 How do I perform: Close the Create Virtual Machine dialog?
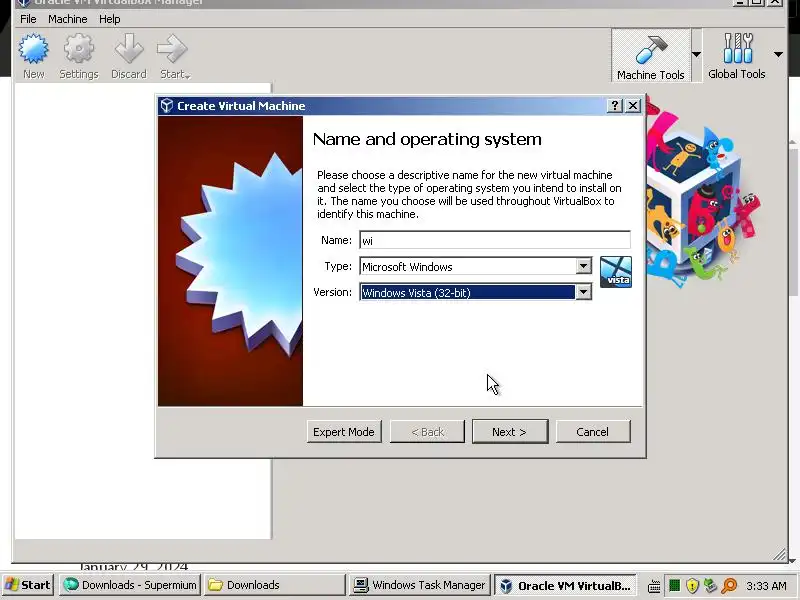pos(633,105)
